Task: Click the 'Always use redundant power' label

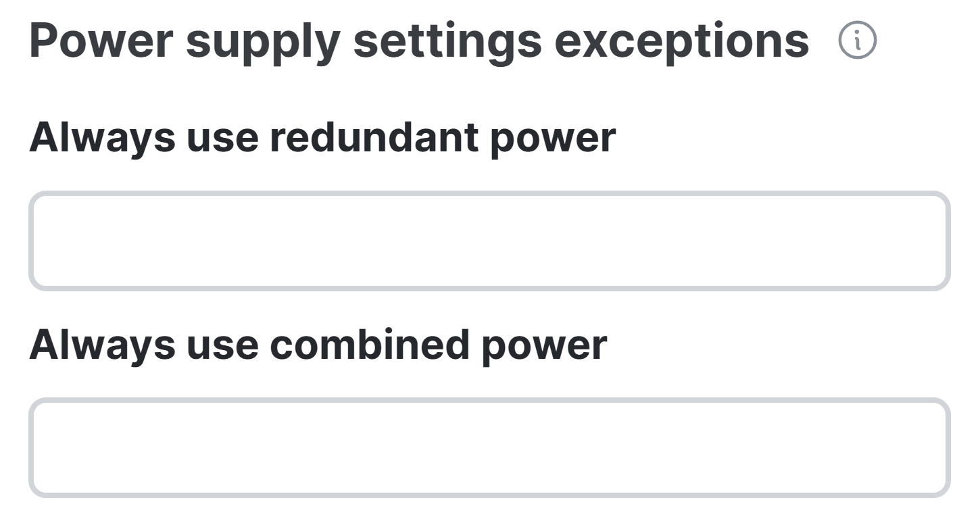Action: click(322, 138)
